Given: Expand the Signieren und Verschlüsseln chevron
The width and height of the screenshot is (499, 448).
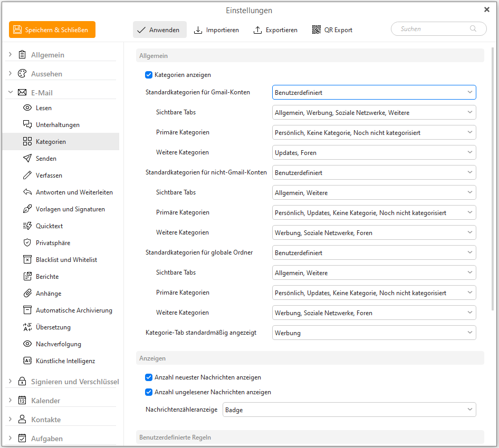Looking at the screenshot, I should (x=11, y=381).
